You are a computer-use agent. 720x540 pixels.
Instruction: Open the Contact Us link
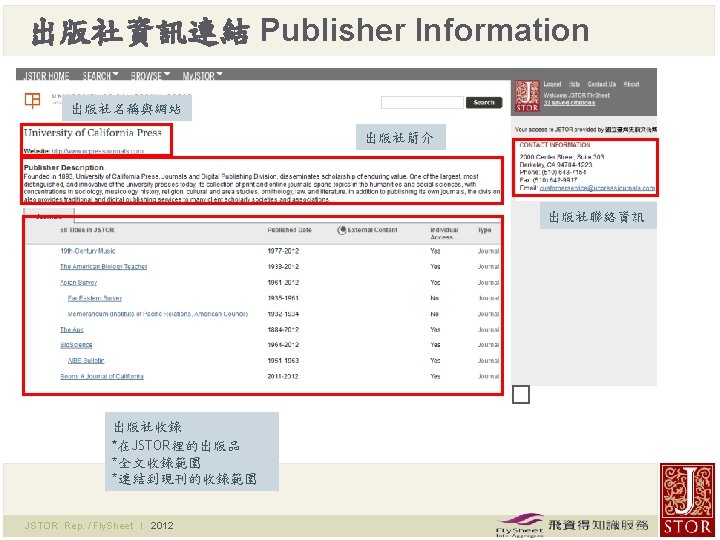tap(602, 84)
